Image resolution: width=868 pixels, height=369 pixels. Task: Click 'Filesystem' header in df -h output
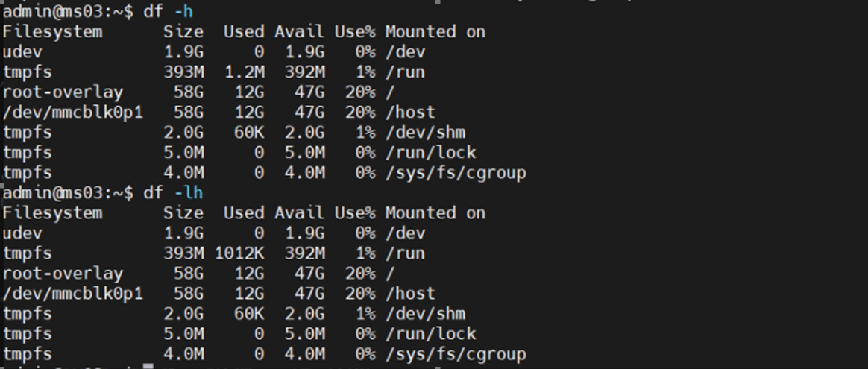point(52,31)
